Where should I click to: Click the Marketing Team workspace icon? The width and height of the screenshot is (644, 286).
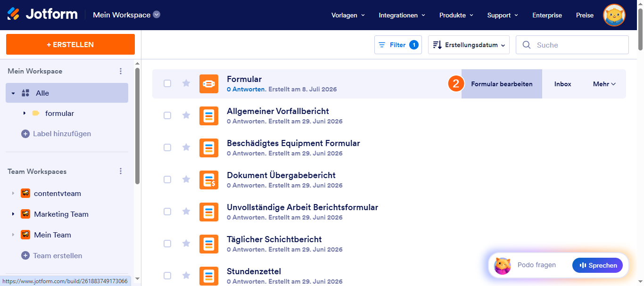(x=25, y=214)
